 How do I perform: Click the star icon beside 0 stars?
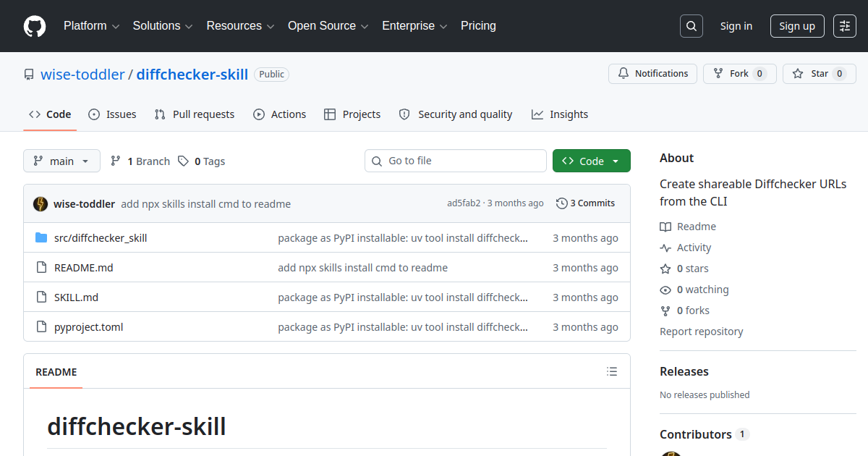click(x=665, y=269)
